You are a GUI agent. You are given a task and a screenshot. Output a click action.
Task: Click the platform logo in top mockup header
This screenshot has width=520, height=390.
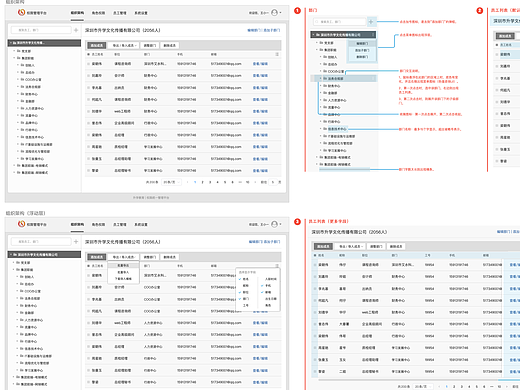(22, 12)
